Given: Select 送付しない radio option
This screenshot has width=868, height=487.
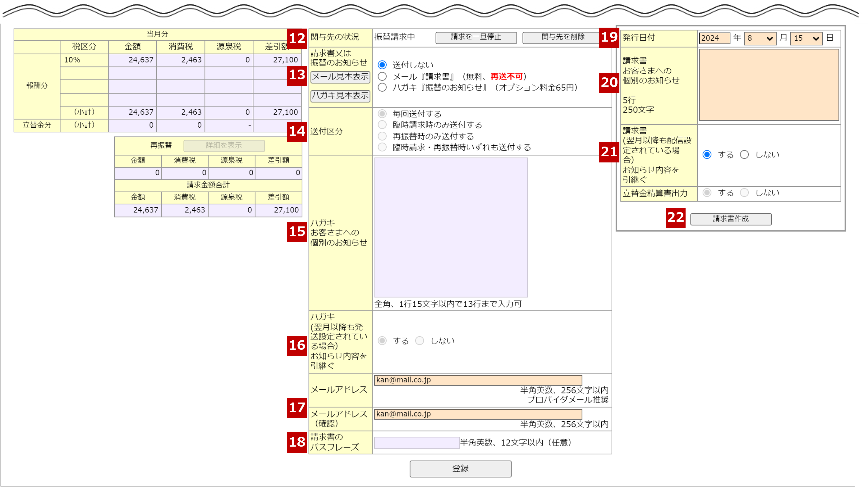Looking at the screenshot, I should pyautogui.click(x=382, y=65).
